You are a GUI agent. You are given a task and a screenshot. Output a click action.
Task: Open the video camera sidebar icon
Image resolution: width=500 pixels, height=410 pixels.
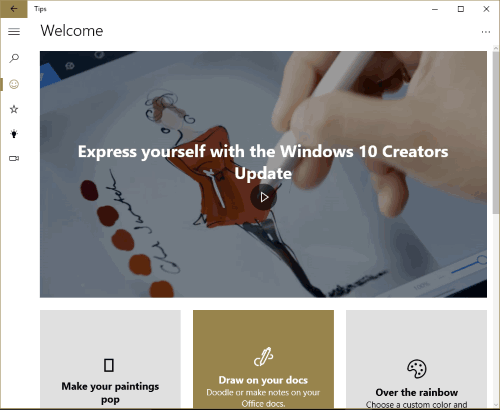(14, 158)
